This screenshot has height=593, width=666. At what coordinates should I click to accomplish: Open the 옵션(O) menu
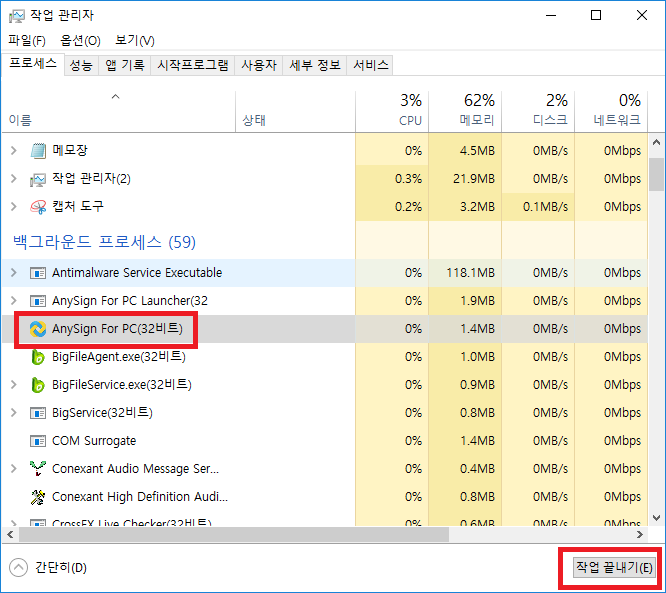tap(80, 41)
